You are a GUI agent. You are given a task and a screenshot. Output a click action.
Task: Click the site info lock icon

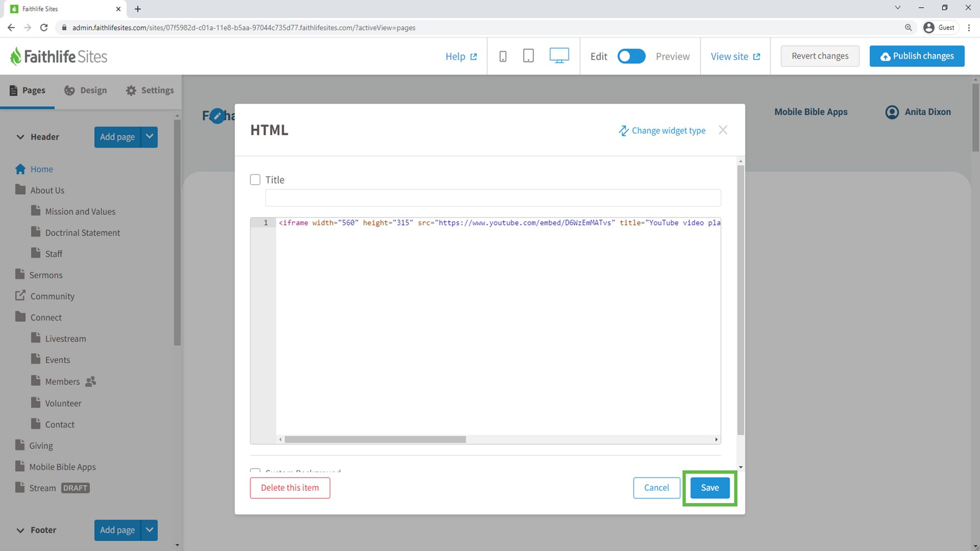pos(64,28)
